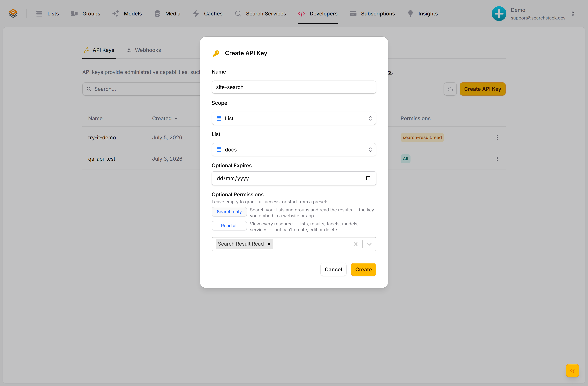Image resolution: width=588 pixels, height=386 pixels.
Task: Open the sparkle assistant button
Action: click(572, 370)
